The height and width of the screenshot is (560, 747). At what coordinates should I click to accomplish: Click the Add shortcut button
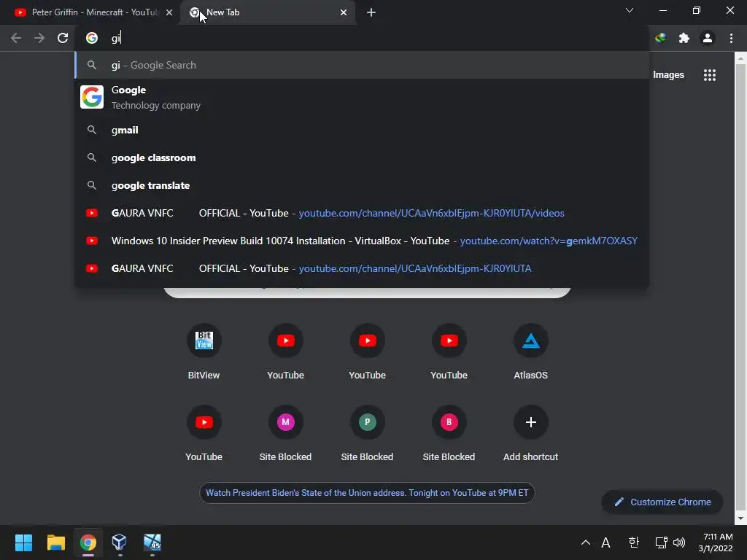(531, 433)
